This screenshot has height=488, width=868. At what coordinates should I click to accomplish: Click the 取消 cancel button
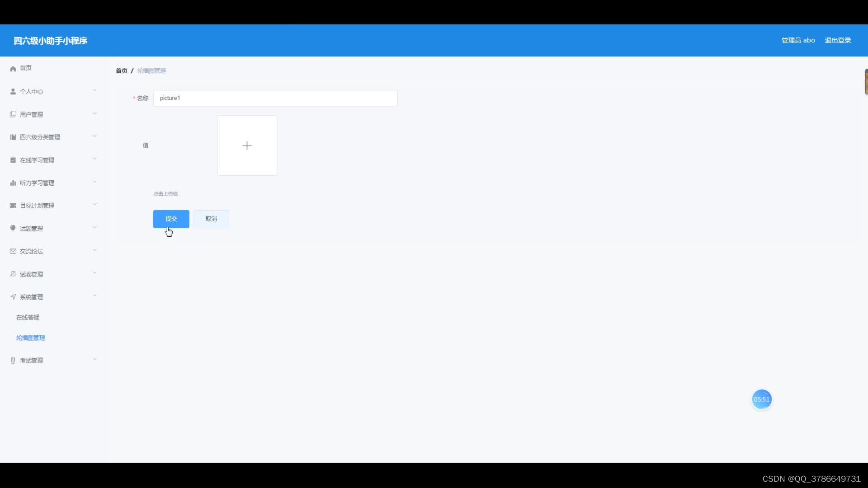(212, 219)
